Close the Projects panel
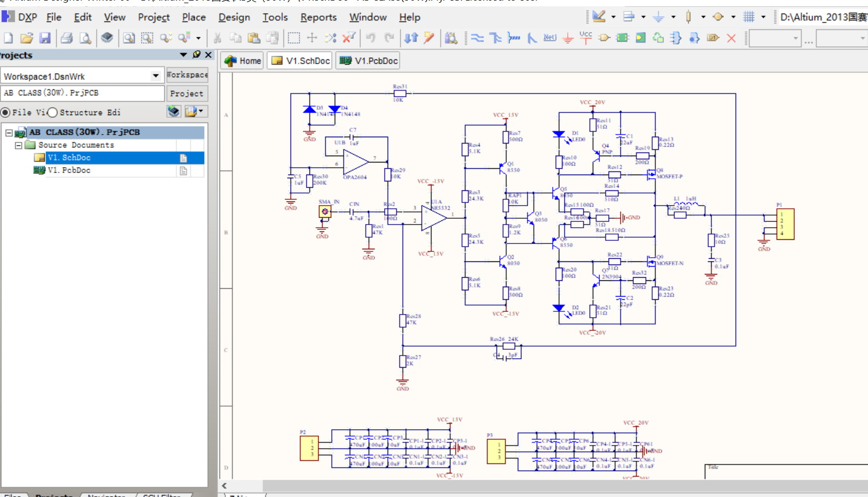 point(208,55)
